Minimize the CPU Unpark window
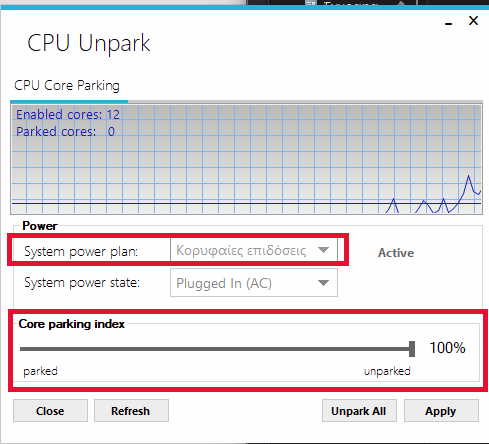The width and height of the screenshot is (489, 444). click(x=449, y=23)
